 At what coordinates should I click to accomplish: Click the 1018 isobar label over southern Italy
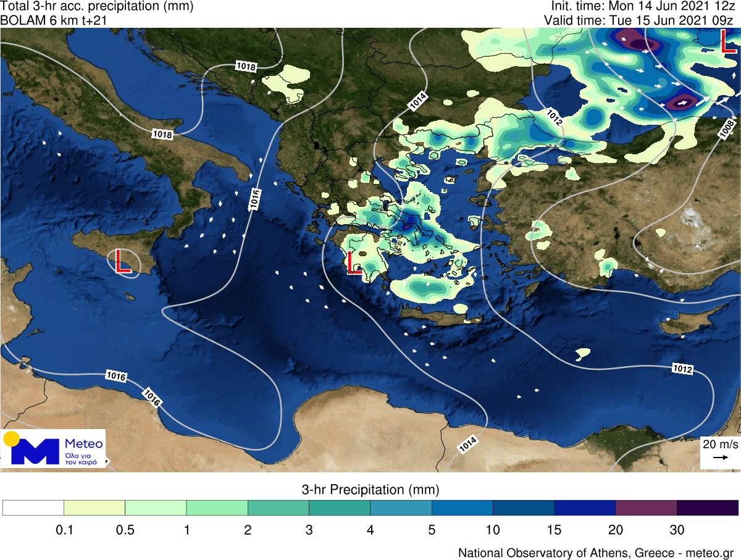point(164,133)
